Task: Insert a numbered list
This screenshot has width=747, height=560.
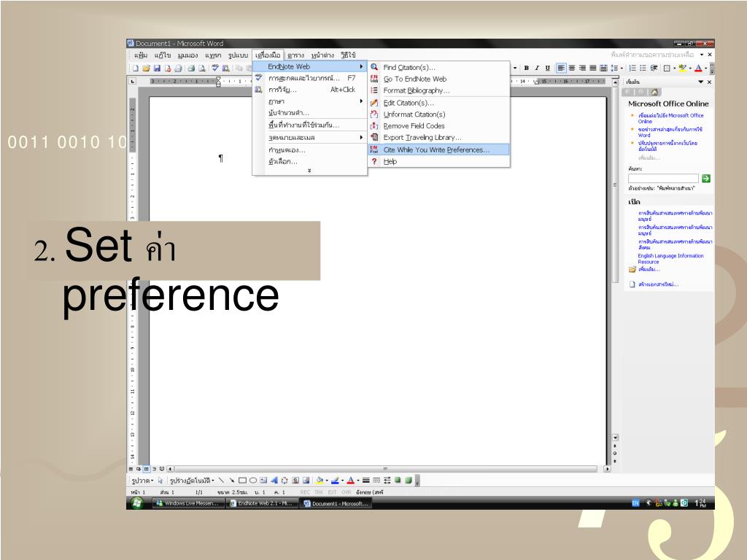Action: click(632, 68)
